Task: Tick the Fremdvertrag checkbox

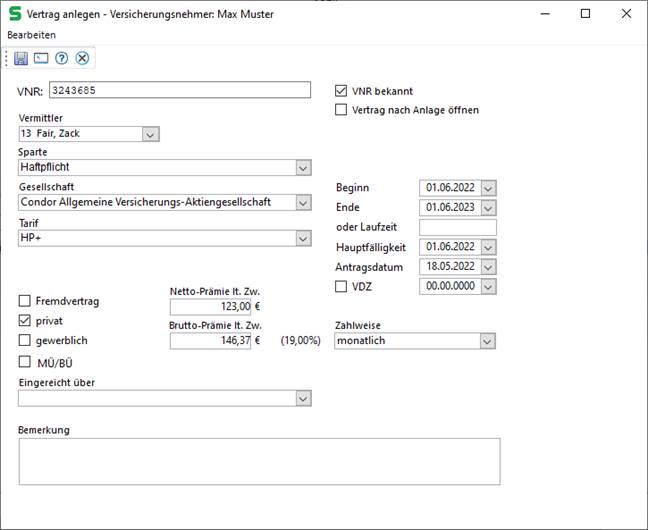Action: click(25, 301)
